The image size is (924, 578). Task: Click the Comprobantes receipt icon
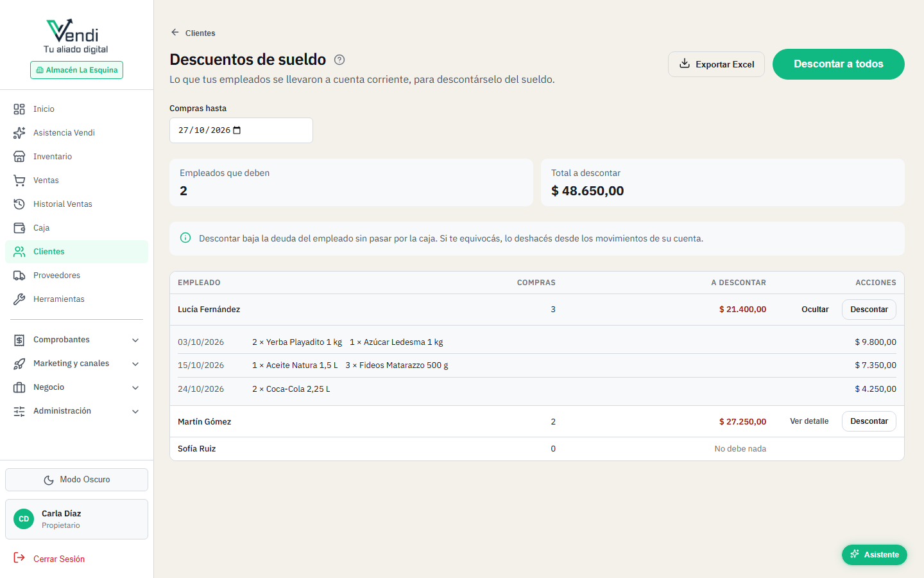[x=19, y=340]
